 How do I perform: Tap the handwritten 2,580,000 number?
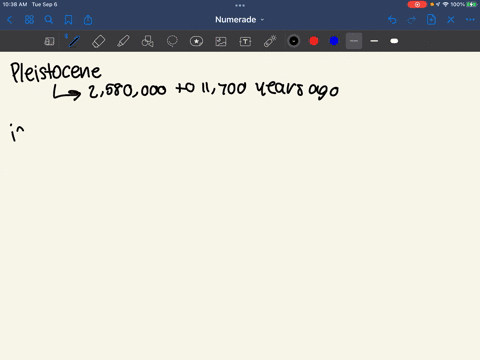127,90
